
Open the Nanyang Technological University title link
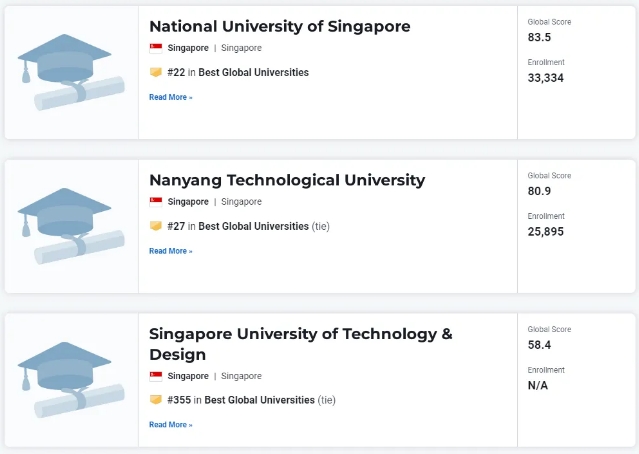coord(286,180)
